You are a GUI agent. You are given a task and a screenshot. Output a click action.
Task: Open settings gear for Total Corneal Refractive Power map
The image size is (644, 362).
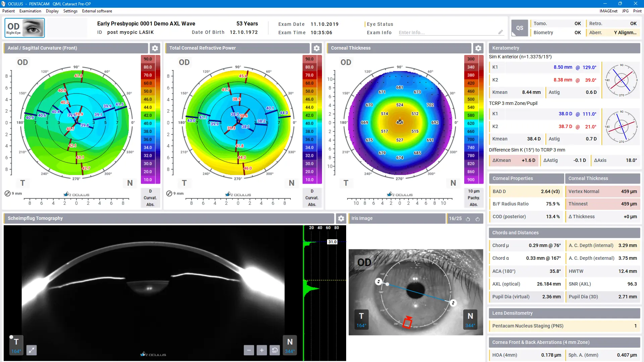point(316,48)
